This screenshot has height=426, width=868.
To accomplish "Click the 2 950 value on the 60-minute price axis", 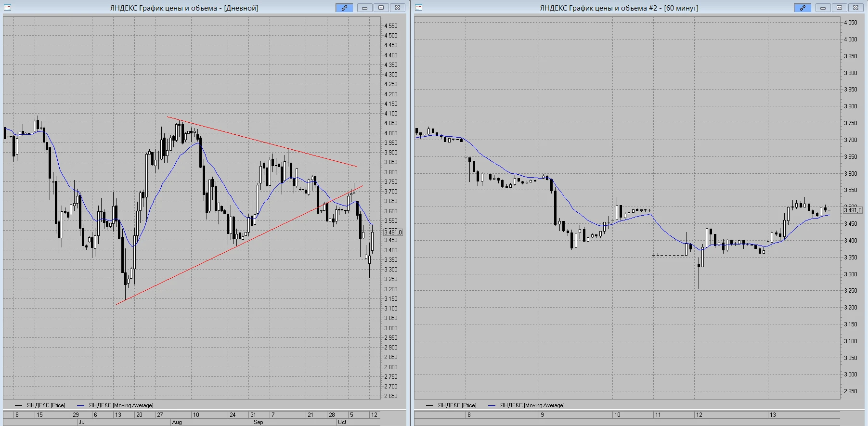I will [x=851, y=391].
